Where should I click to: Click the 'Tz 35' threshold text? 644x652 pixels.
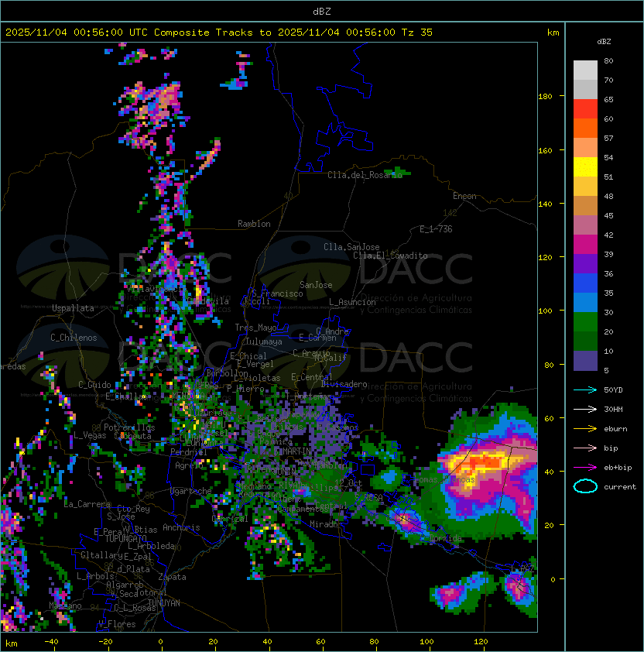[417, 33]
